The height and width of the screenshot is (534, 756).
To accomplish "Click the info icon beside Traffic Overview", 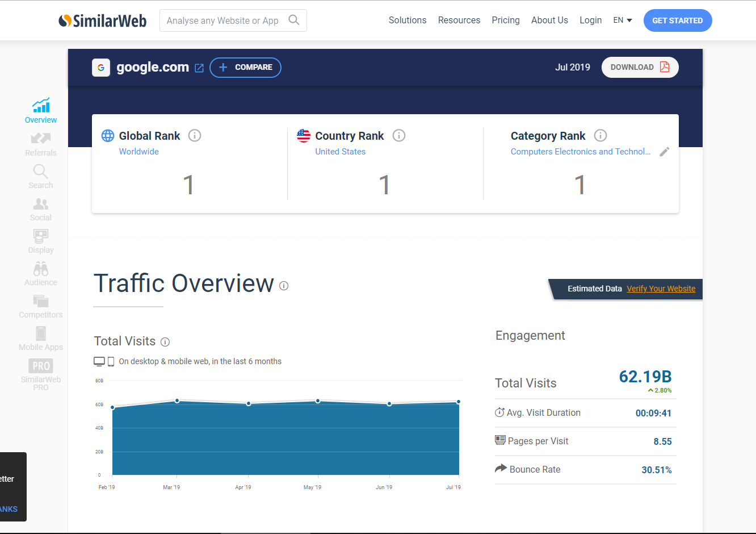I will point(284,286).
